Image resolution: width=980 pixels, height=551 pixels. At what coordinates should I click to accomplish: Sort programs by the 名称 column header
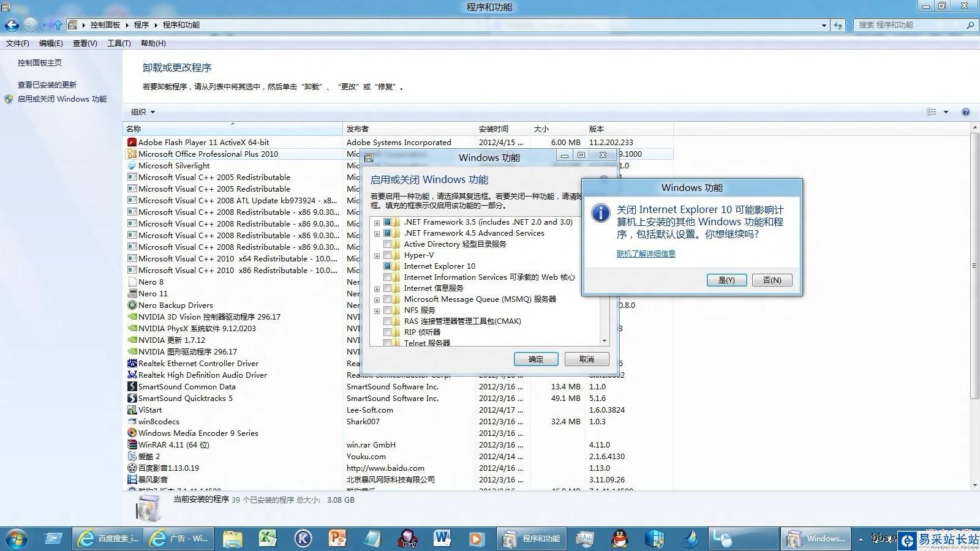[233, 129]
